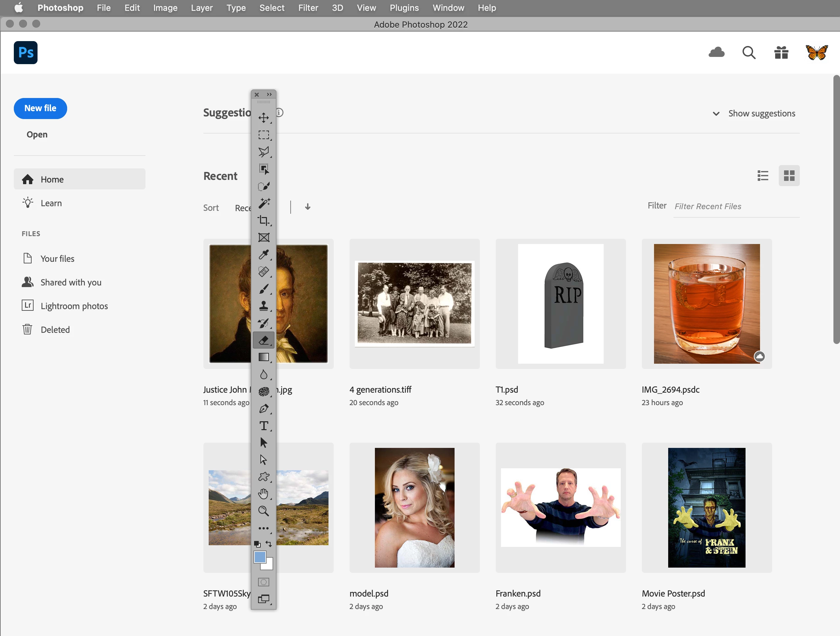Screen dimensions: 840x636
Task: Expand toolbar with double-arrow icon
Action: pyautogui.click(x=269, y=94)
